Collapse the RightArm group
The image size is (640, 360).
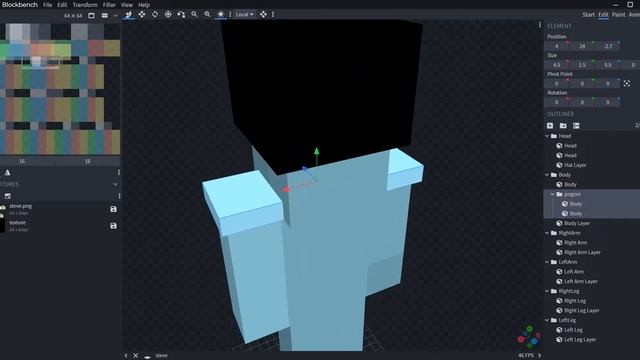click(547, 233)
